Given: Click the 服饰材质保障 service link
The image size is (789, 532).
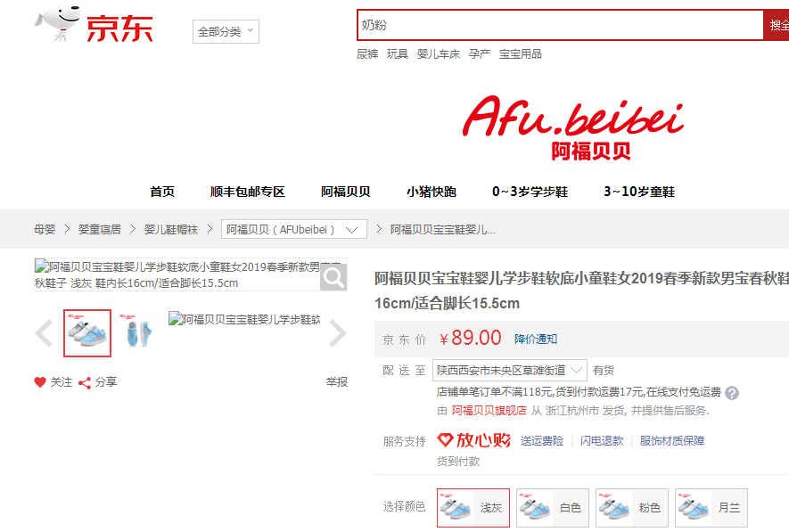Looking at the screenshot, I should pos(672,441).
